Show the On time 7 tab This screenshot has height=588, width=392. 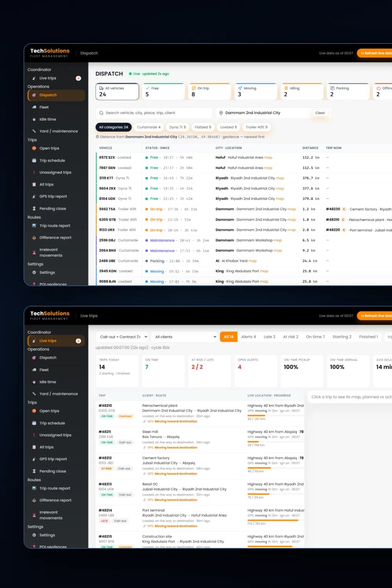click(x=315, y=337)
